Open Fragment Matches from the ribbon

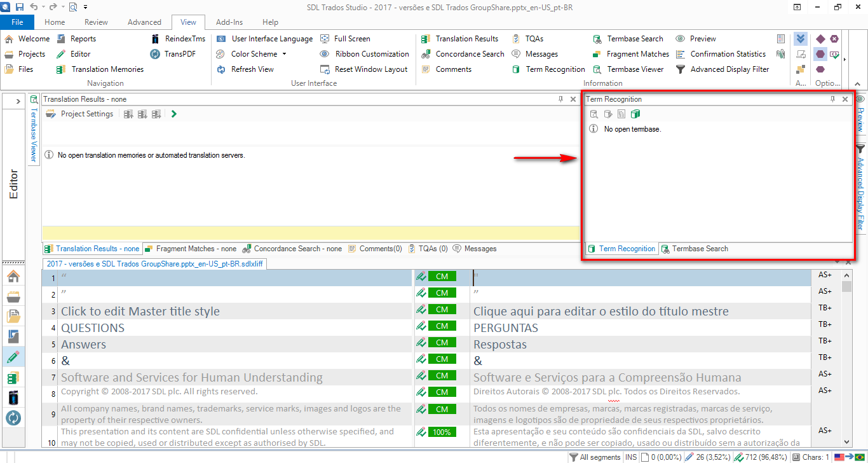[x=630, y=54]
